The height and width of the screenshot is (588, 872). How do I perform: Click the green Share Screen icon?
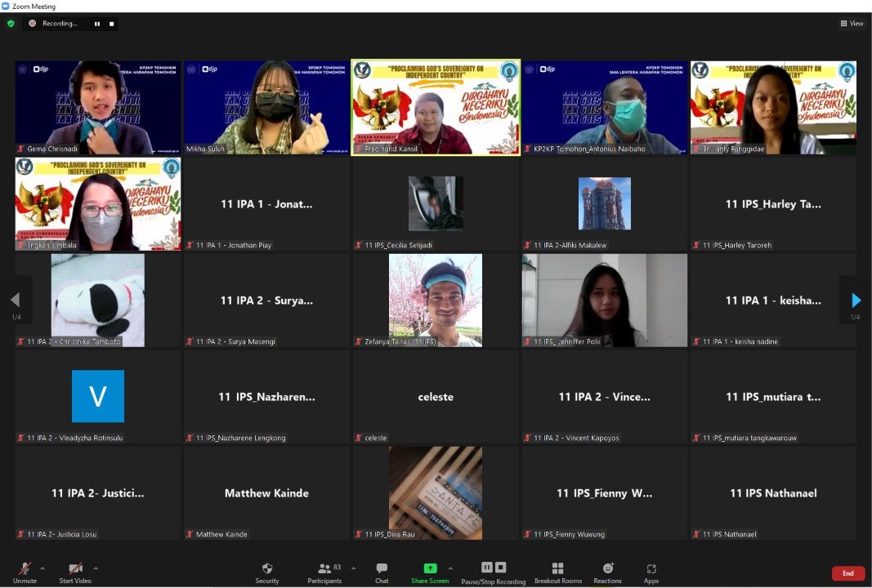[x=430, y=568]
